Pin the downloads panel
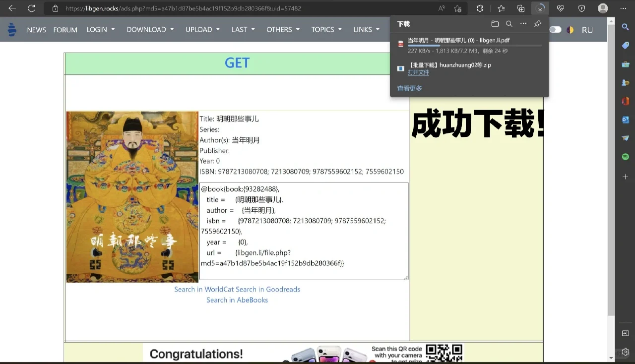Screen dimensions: 635x364 click(538, 24)
